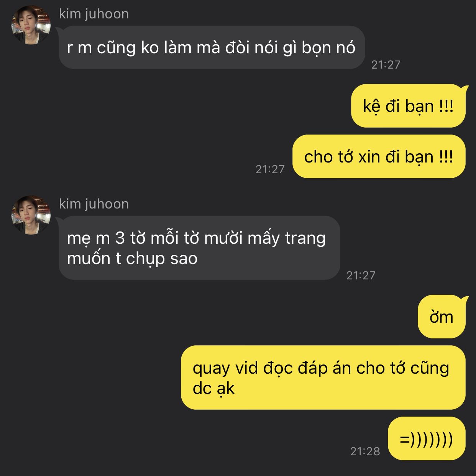
Task: Click the 21:27 timestamp after 'muốn t chụp sao'
Action: coord(361,275)
